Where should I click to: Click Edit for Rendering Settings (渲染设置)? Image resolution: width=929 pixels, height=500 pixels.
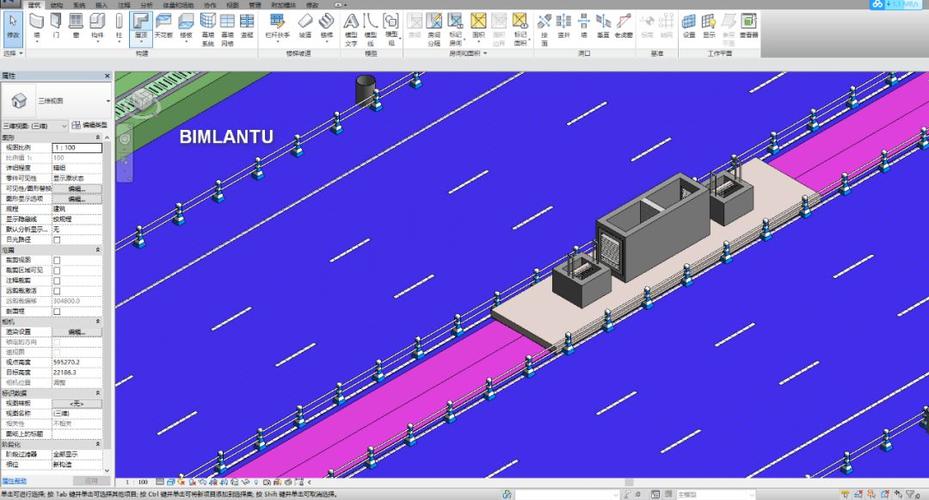point(77,332)
